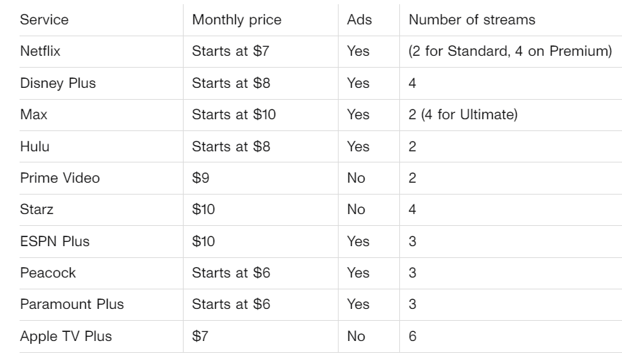Click the Starz row name
This screenshot has height=364, width=622.
click(x=36, y=209)
